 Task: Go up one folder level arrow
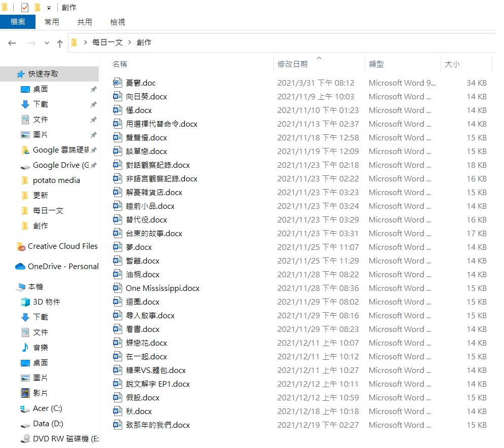[x=60, y=44]
